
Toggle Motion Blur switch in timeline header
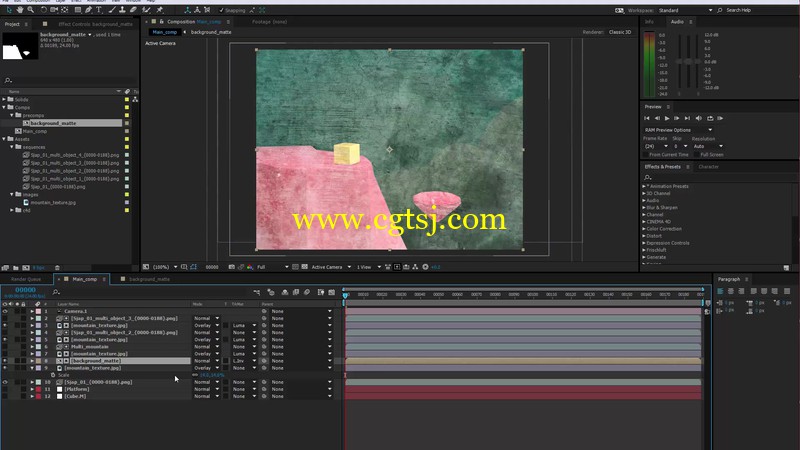click(307, 292)
